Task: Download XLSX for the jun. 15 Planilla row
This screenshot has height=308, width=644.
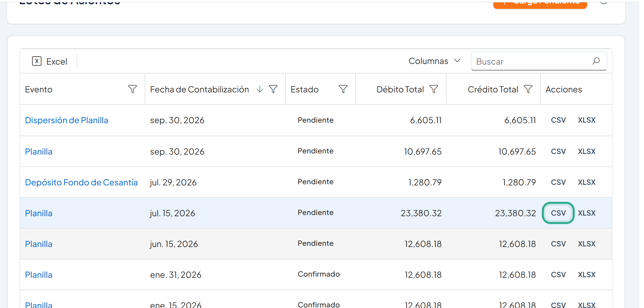Action: 586,244
